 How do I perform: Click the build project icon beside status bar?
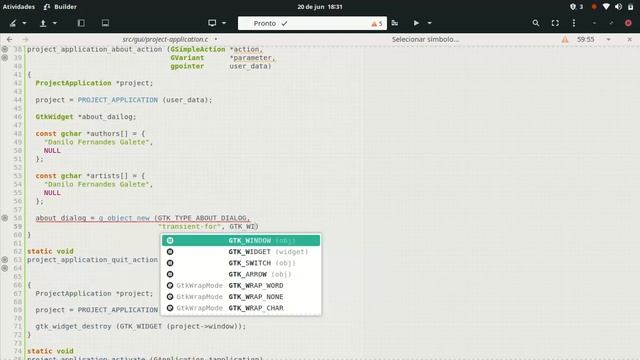pyautogui.click(x=395, y=23)
